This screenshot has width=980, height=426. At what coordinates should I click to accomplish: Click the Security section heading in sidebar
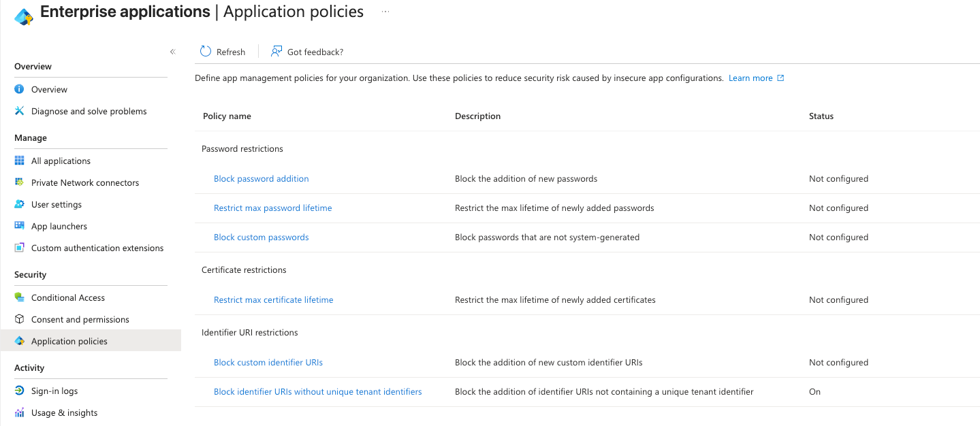coord(31,275)
